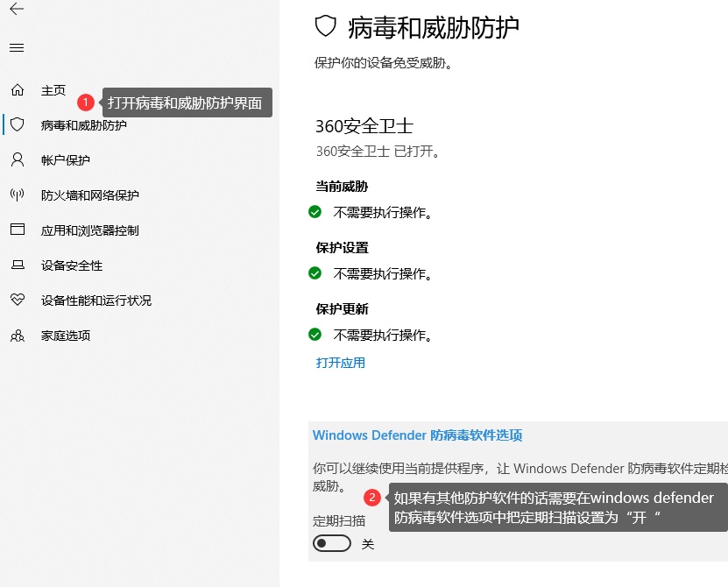Open 帐户保护 via its person icon
Viewport: 728px width, 587px height.
(x=17, y=159)
